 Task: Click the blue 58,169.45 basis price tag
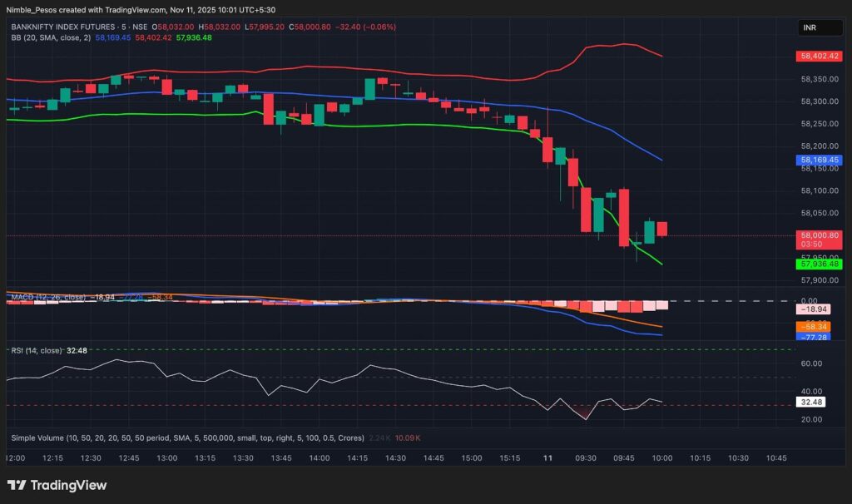[820, 160]
